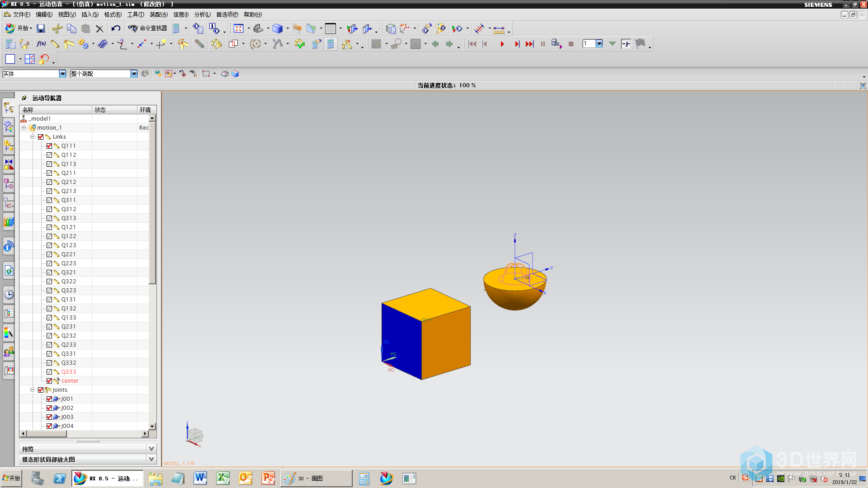
Task: Open Microsoft Word from taskbar
Action: pyautogui.click(x=200, y=478)
